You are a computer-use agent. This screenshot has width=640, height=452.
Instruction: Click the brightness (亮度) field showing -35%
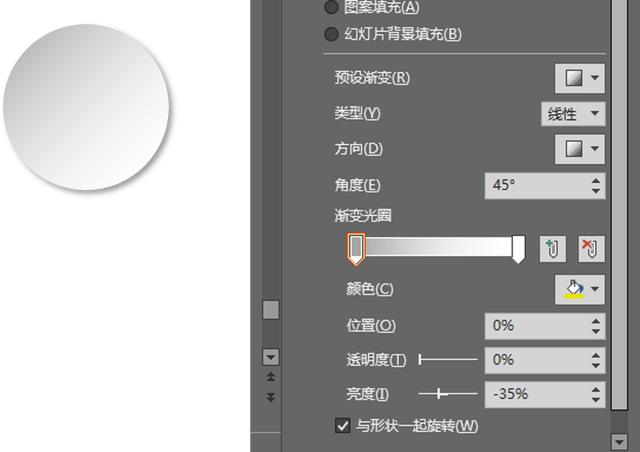pos(535,393)
